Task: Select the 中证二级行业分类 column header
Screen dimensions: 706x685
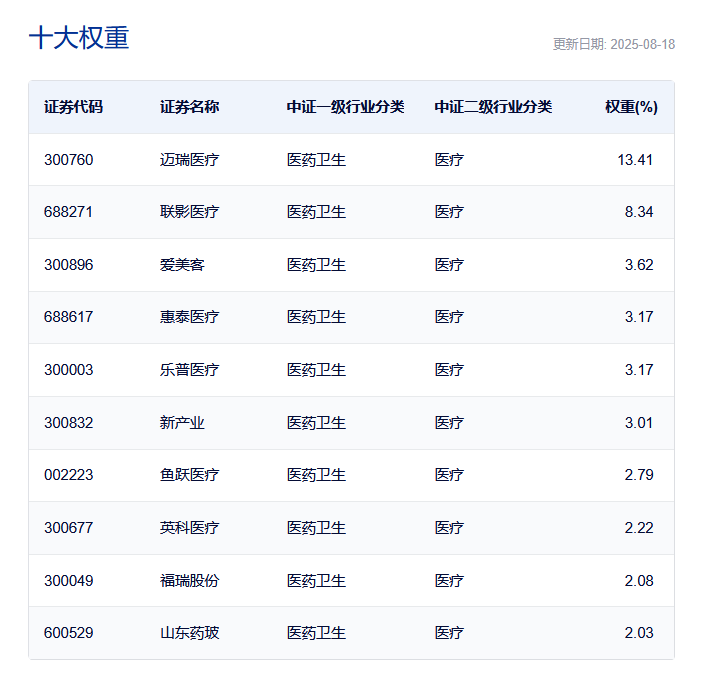Action: (493, 107)
